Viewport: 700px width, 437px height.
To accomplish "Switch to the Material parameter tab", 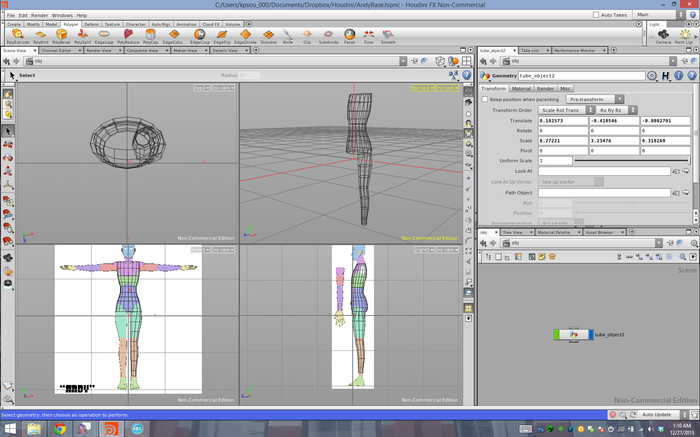I will pos(521,88).
